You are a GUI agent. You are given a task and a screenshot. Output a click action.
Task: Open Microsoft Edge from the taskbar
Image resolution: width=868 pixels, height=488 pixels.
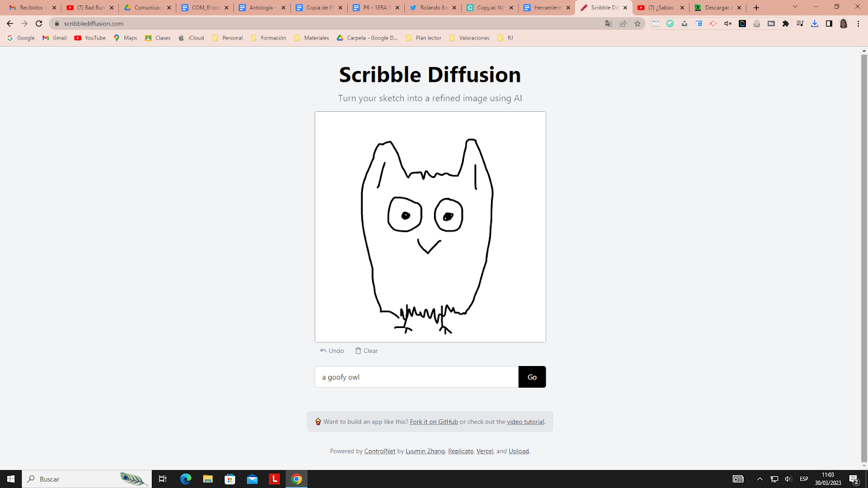coord(186,479)
